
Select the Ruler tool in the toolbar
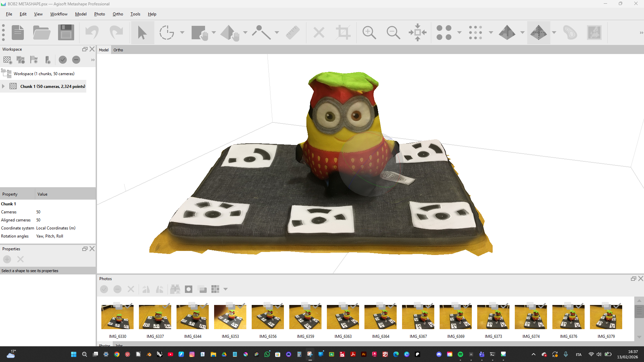[292, 32]
